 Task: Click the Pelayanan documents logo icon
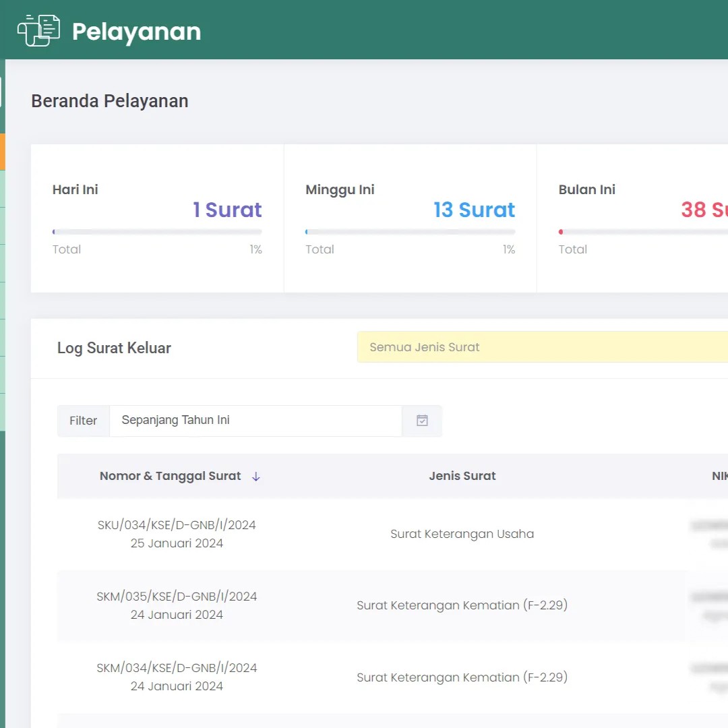pyautogui.click(x=38, y=30)
